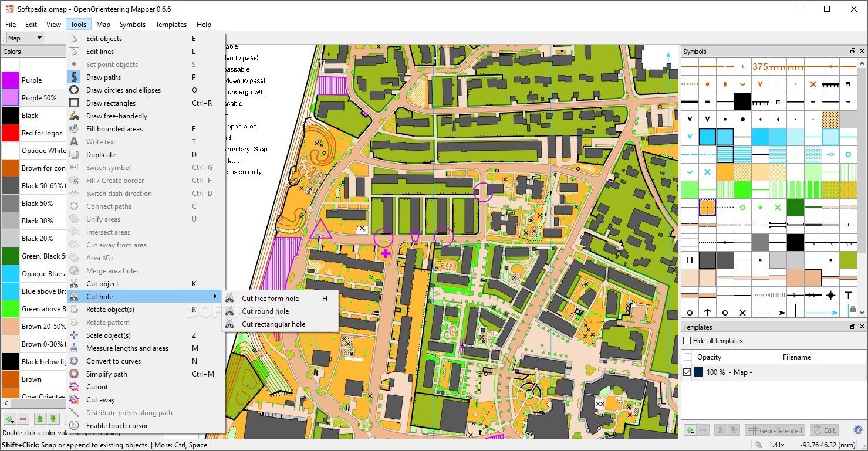This screenshot has width=868, height=451.
Task: Click the dark blue Map template color swatch
Action: [698, 372]
